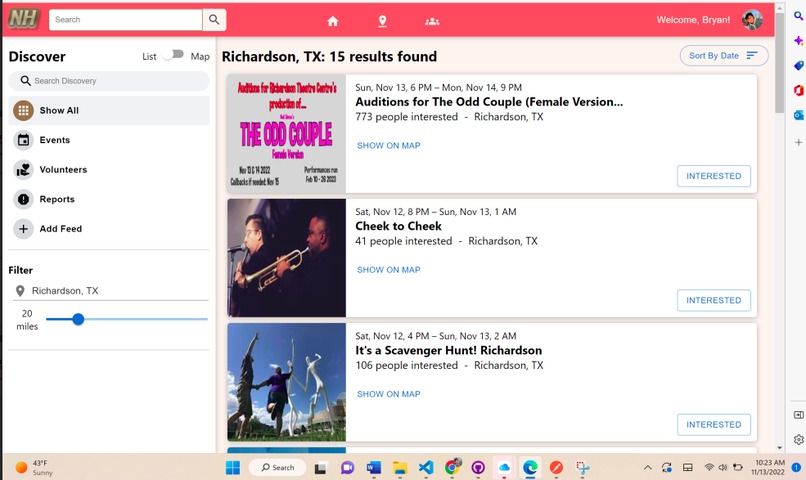This screenshot has height=480, width=806.
Task: Go to the home icon in navbar
Action: coord(333,21)
